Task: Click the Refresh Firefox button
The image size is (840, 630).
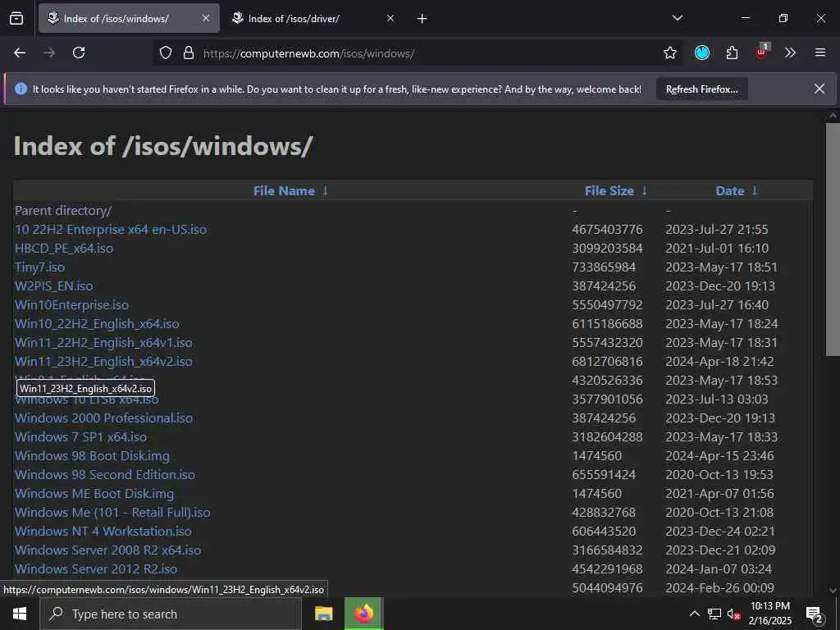Action: pyautogui.click(x=702, y=89)
